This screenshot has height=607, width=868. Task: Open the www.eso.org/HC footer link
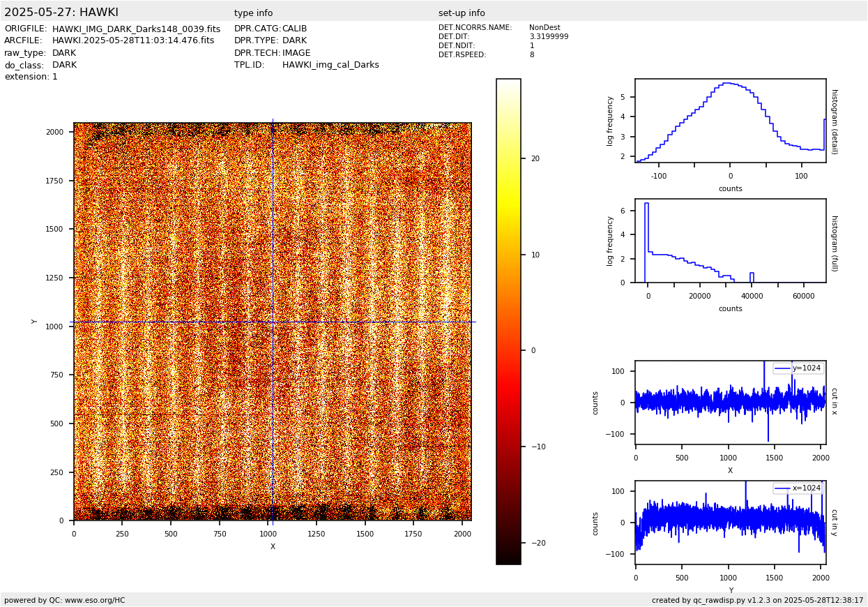click(95, 600)
